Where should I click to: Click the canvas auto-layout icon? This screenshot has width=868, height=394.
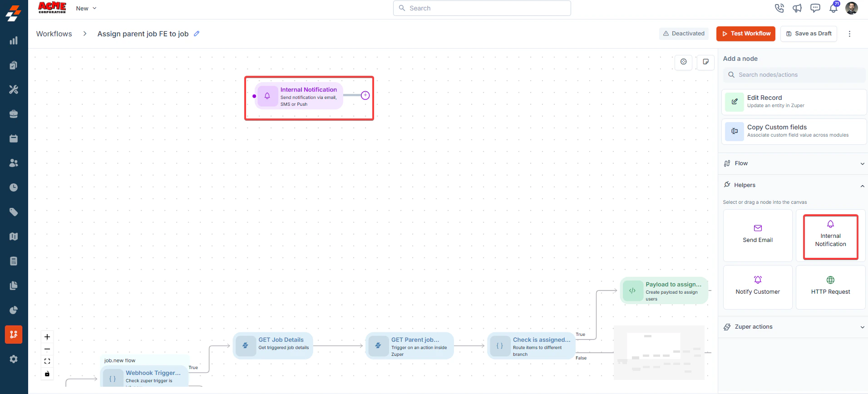point(684,62)
